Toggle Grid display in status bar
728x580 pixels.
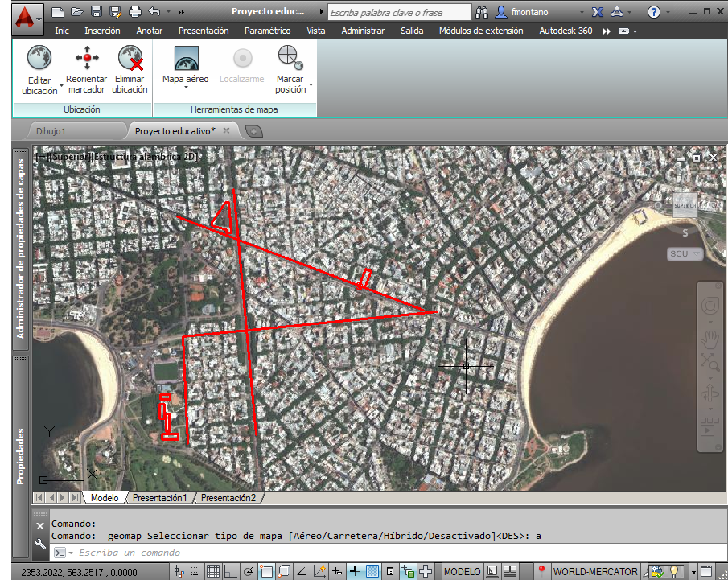[213, 571]
